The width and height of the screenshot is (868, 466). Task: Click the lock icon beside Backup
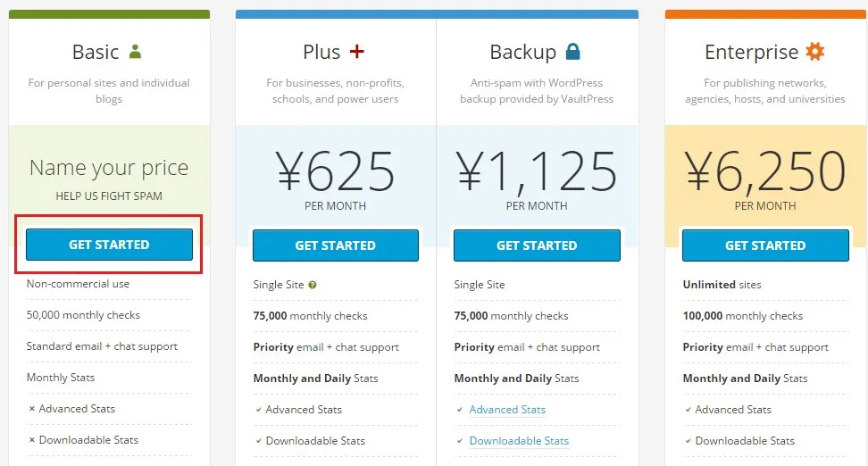[573, 52]
